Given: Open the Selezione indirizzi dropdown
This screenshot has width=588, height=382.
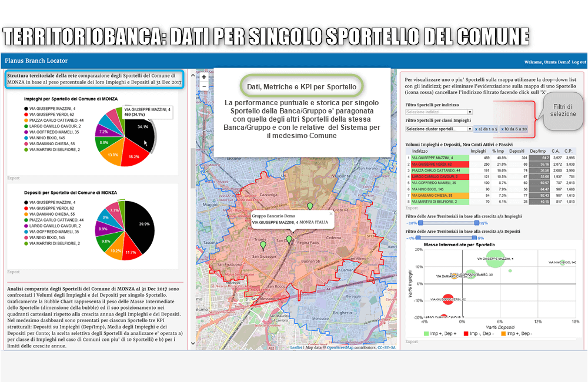Looking at the screenshot, I should (x=439, y=112).
